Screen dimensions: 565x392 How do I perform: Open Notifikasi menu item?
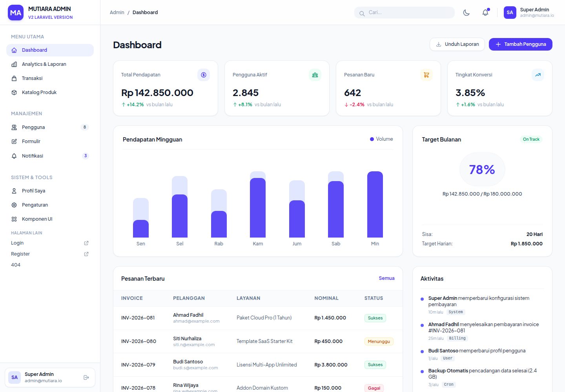[50, 156]
